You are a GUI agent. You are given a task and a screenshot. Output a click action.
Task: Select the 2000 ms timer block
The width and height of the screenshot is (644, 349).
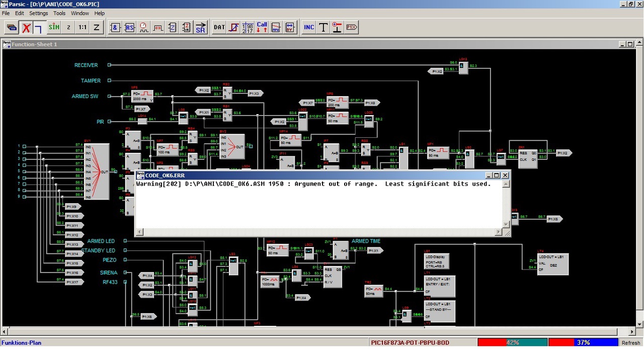click(142, 97)
